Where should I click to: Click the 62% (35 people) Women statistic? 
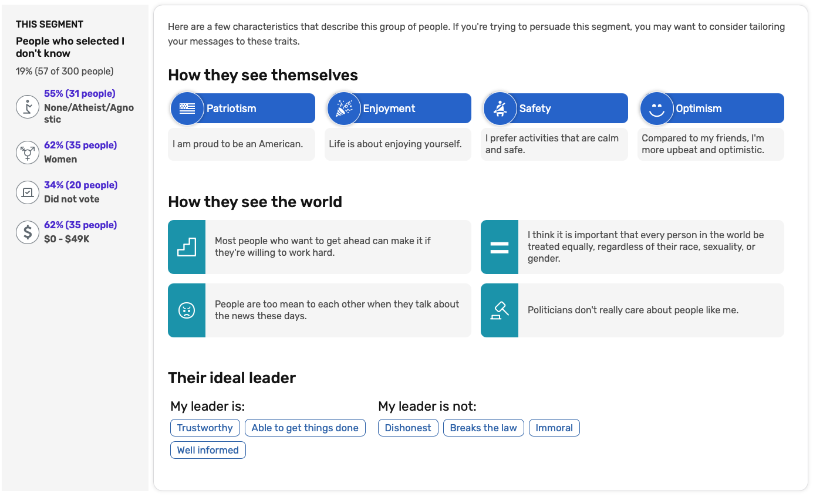click(x=80, y=145)
